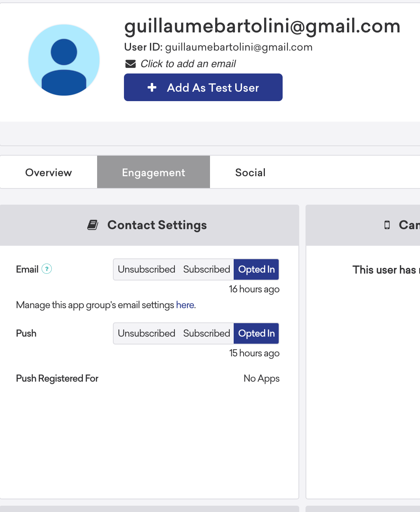The width and height of the screenshot is (420, 512).
Task: Switch Push status to Subscribed
Action: pyautogui.click(x=206, y=333)
